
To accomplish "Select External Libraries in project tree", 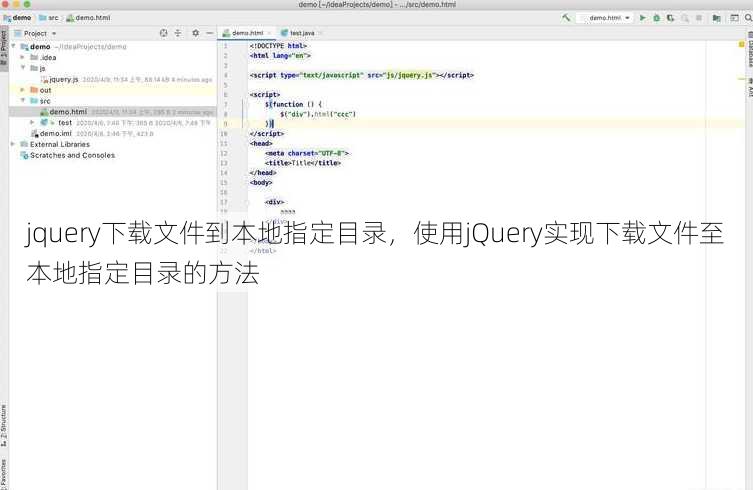I will point(60,144).
